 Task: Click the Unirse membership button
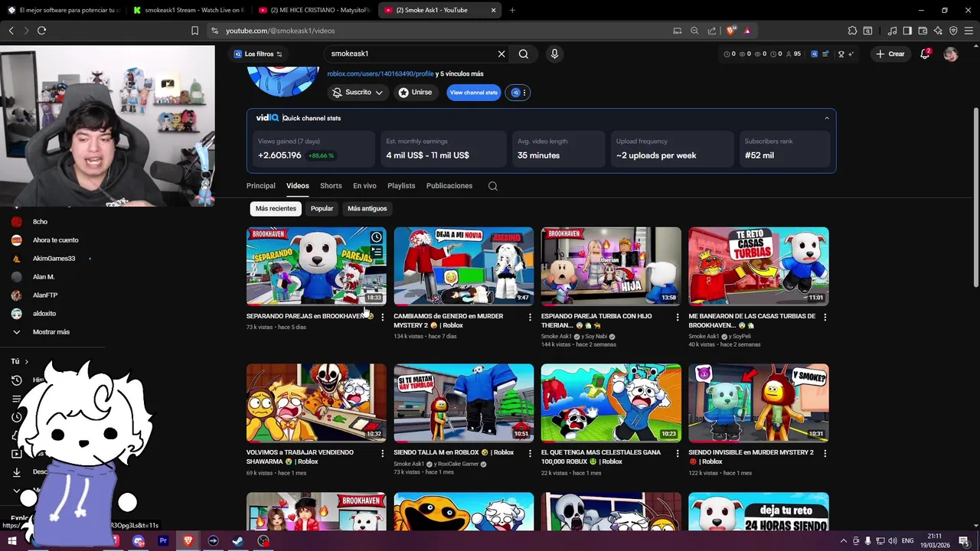tap(415, 92)
